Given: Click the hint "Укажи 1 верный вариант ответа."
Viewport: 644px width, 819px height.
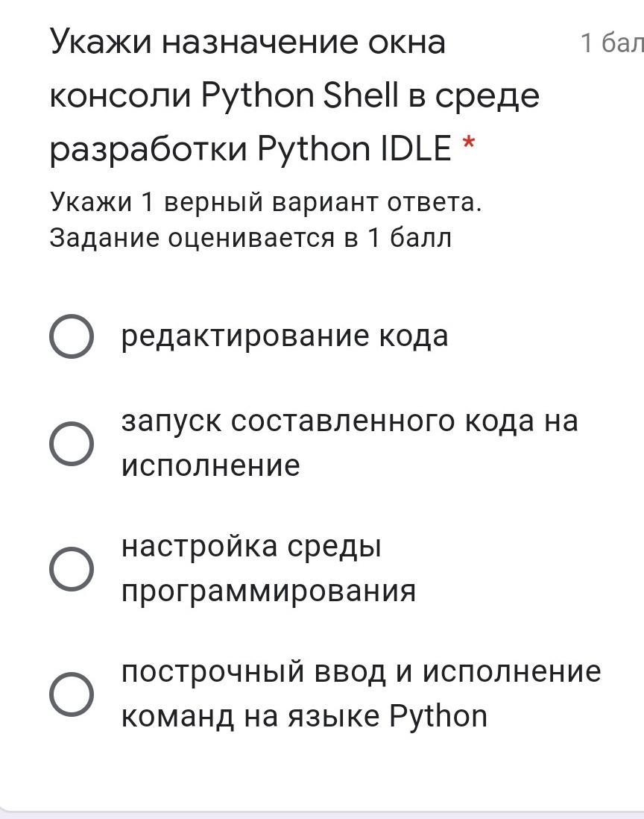Looking at the screenshot, I should 265,202.
